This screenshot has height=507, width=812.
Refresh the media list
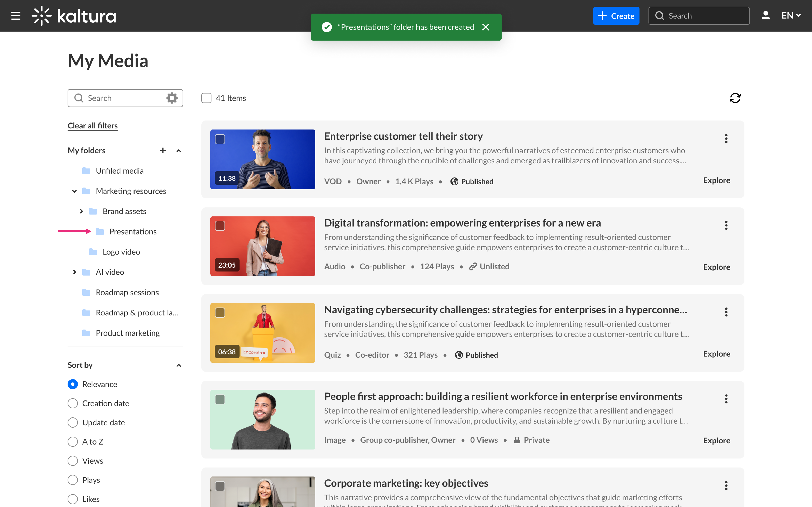coord(735,98)
